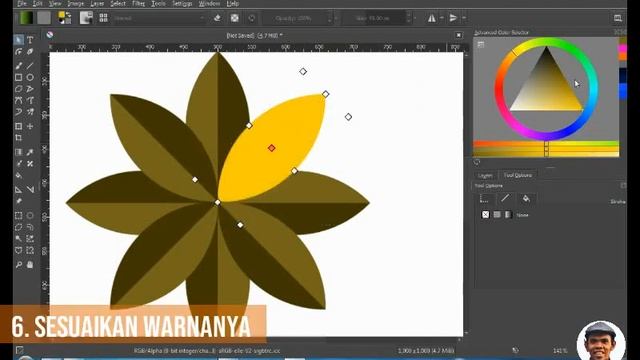Close the Not Saved document tab
This screenshot has width=640, height=360.
(x=459, y=36)
